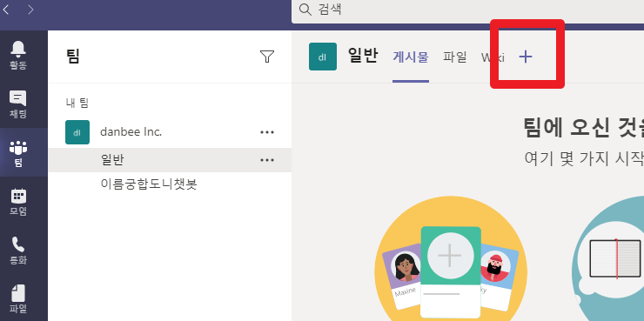The height and width of the screenshot is (321, 644).
Task: Click the 팀 panel heading
Action: point(73,57)
